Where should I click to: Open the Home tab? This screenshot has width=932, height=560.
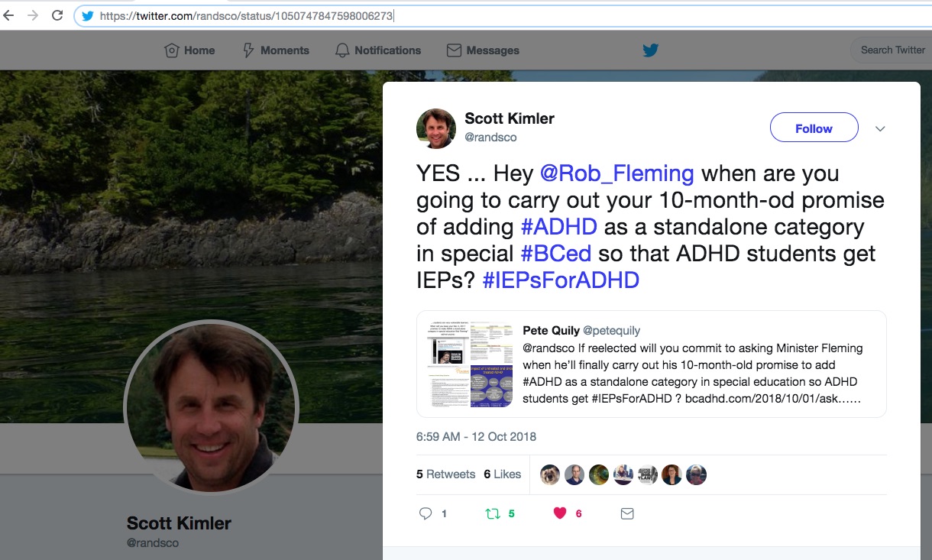pos(189,50)
